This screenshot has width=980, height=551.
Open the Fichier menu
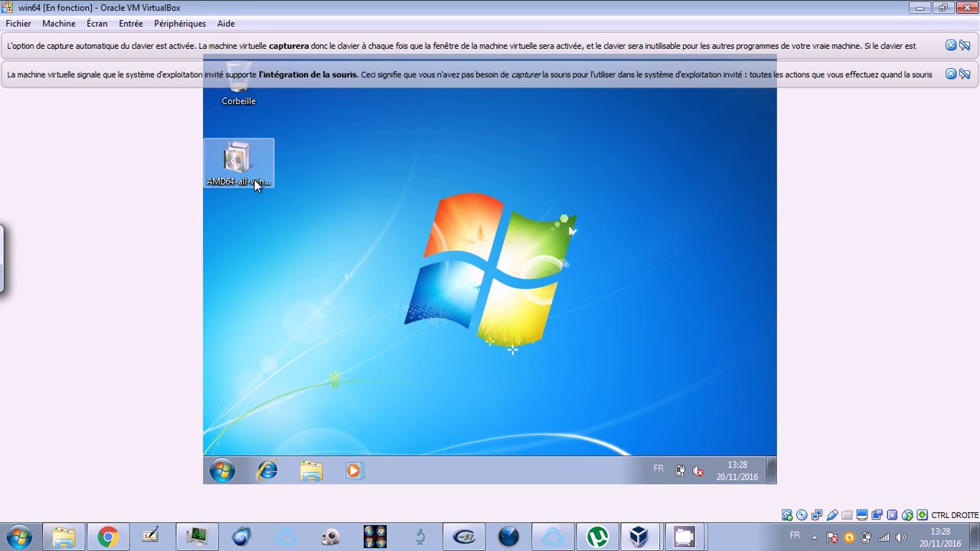[x=18, y=24]
